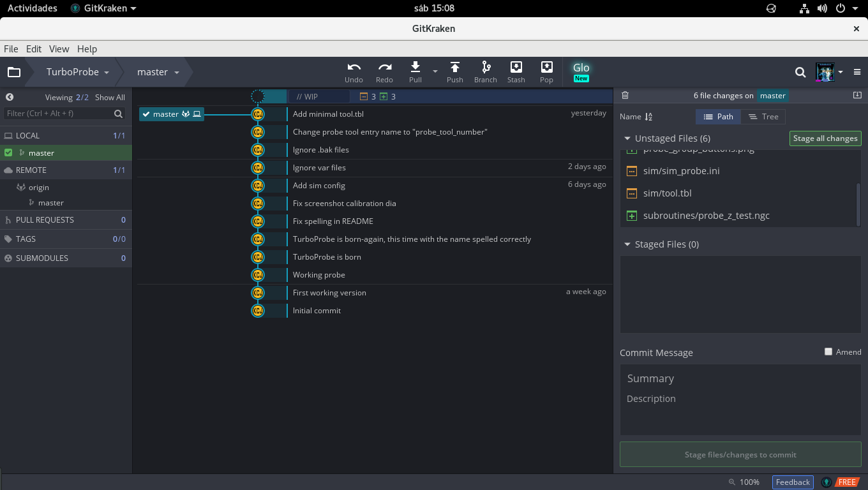Collapse the Unstaged Files section

coord(628,138)
